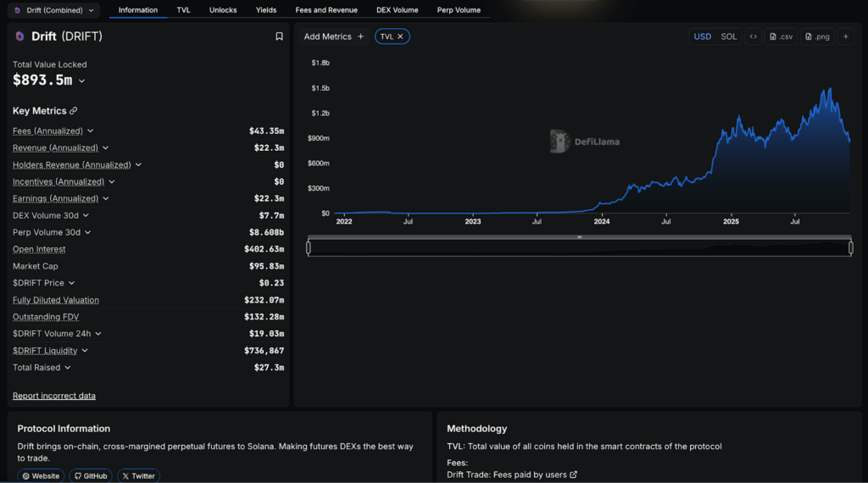This screenshot has height=483, width=868.
Task: Click Outstanding FDV label
Action: point(46,316)
